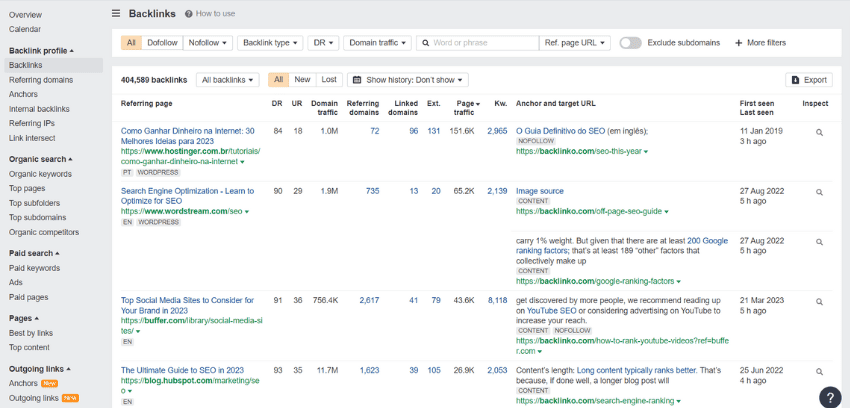850x408 pixels.
Task: Collapse the Backlink profile sidebar section
Action: coord(41,51)
